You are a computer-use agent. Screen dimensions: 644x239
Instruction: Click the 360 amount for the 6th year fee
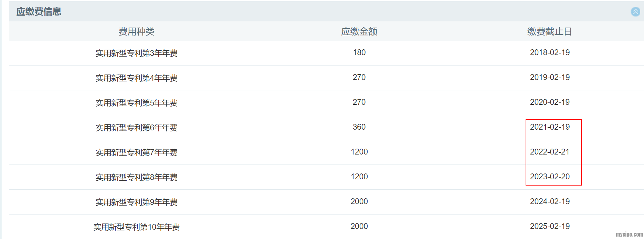click(359, 127)
